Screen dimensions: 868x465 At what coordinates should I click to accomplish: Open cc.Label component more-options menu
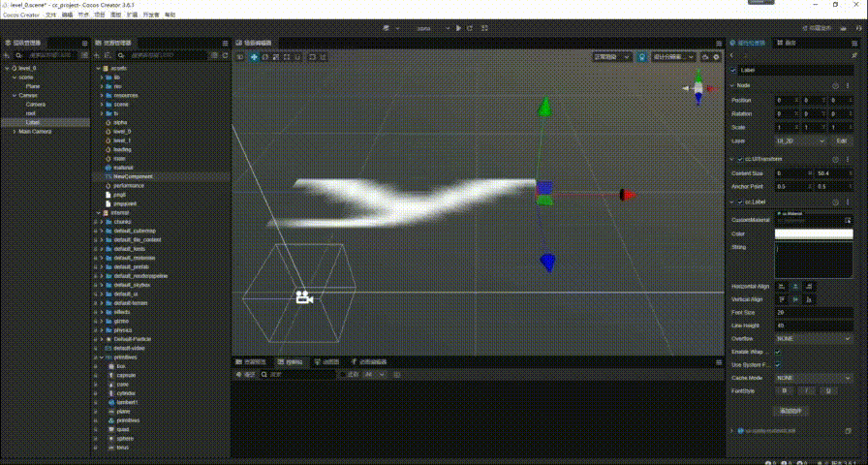[x=848, y=202]
